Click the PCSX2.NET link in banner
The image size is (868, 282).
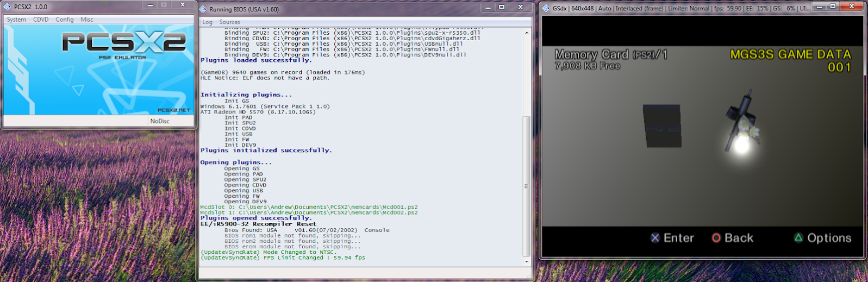174,110
